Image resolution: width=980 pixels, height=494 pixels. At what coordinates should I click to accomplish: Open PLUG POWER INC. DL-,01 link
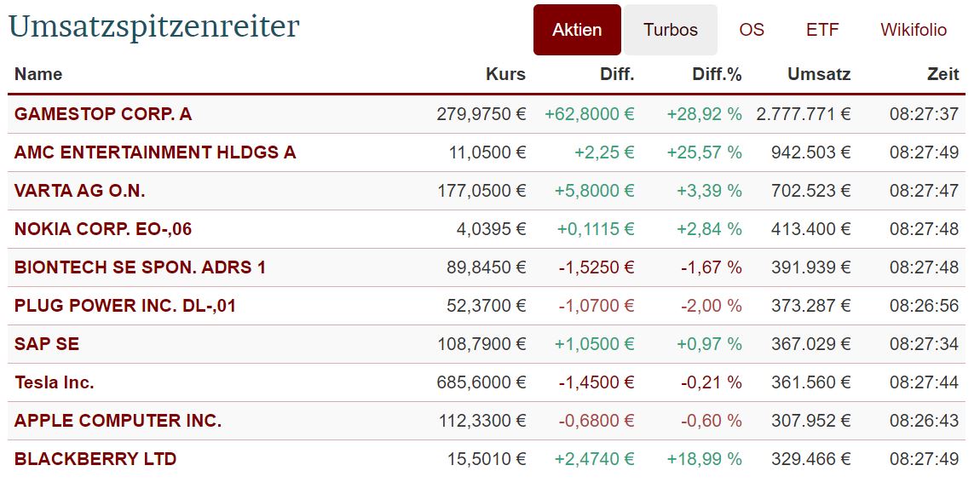[x=125, y=306]
